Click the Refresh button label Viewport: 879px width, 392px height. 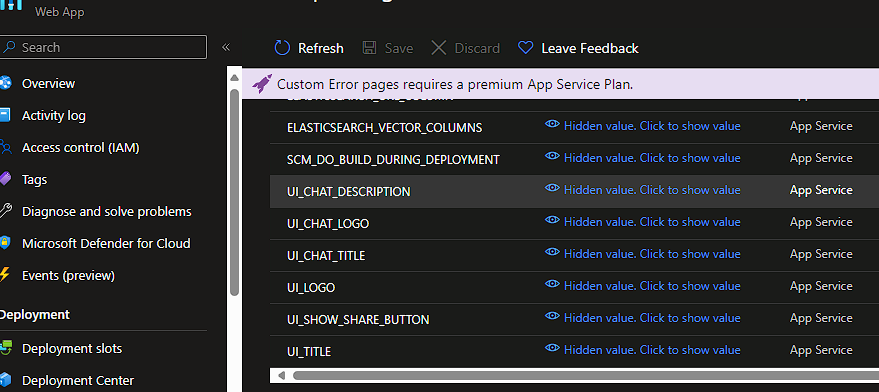coord(321,48)
